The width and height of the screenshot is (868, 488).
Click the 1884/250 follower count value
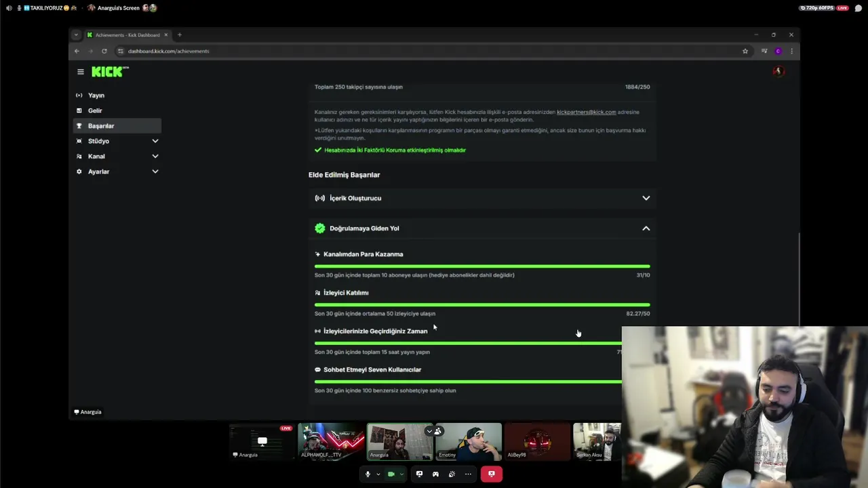coord(637,87)
